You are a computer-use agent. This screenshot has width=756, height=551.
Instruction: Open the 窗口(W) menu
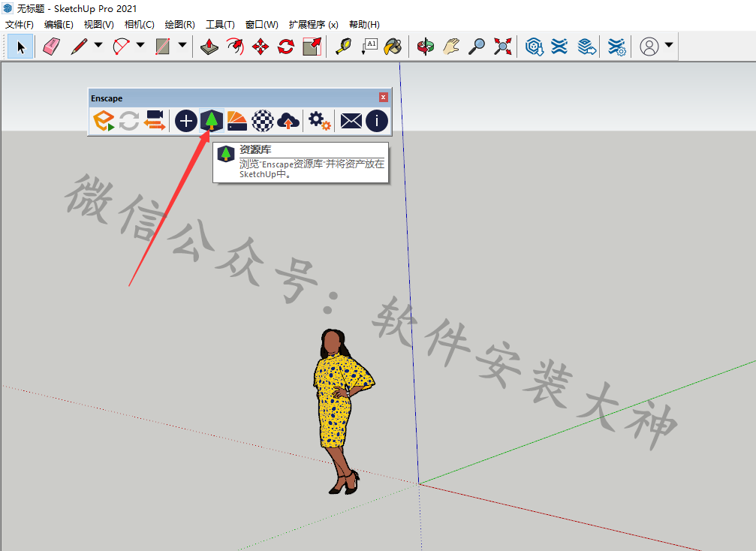coord(261,25)
